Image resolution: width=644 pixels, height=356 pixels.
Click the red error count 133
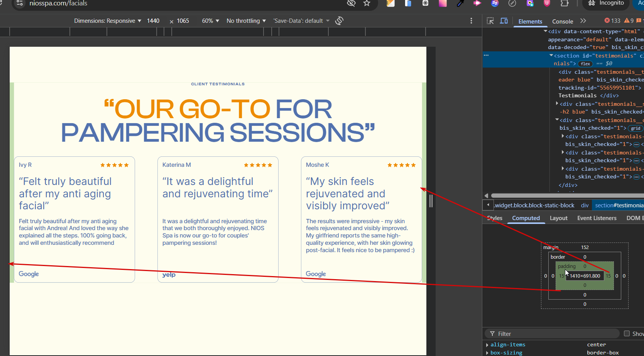tap(612, 21)
